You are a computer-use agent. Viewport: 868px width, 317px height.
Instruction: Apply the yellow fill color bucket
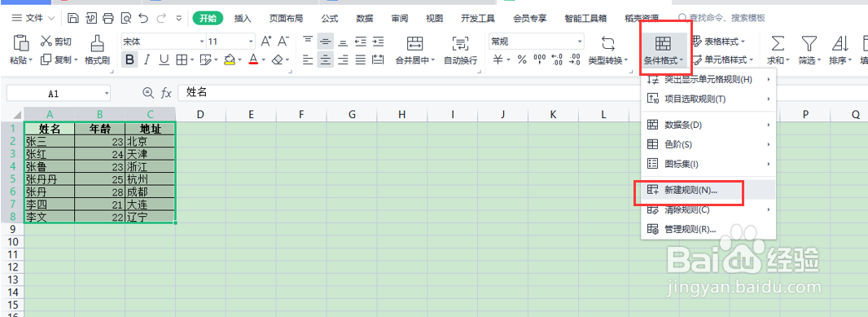pos(230,59)
